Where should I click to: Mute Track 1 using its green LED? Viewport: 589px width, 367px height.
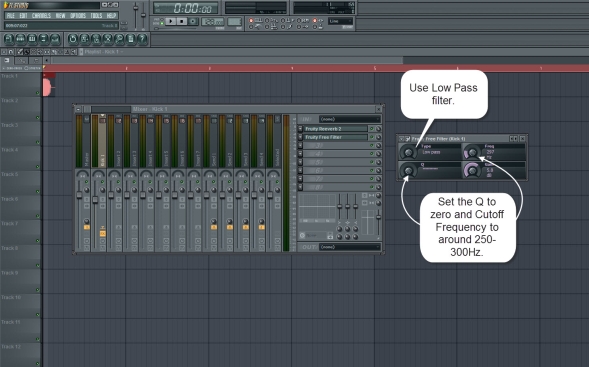(x=38, y=93)
